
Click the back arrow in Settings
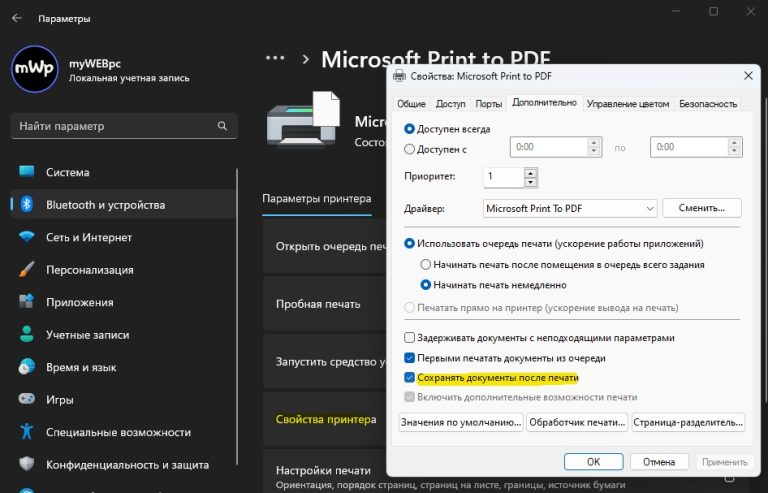(x=17, y=18)
